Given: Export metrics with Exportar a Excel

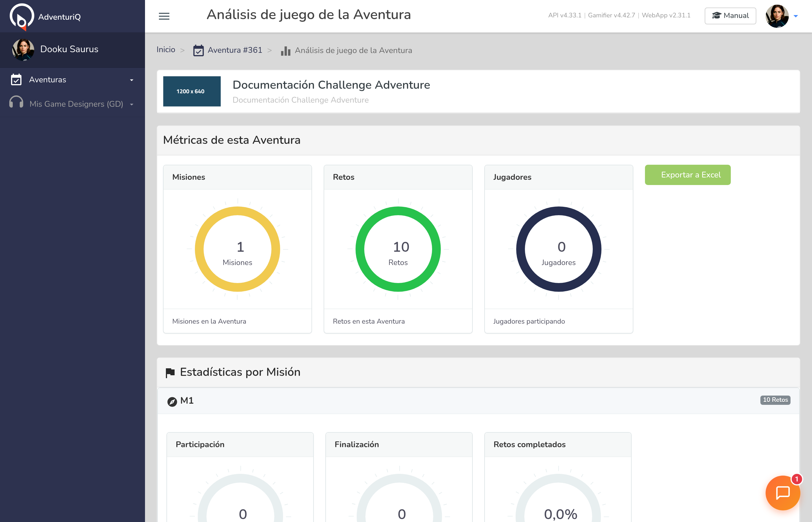Looking at the screenshot, I should click(688, 175).
